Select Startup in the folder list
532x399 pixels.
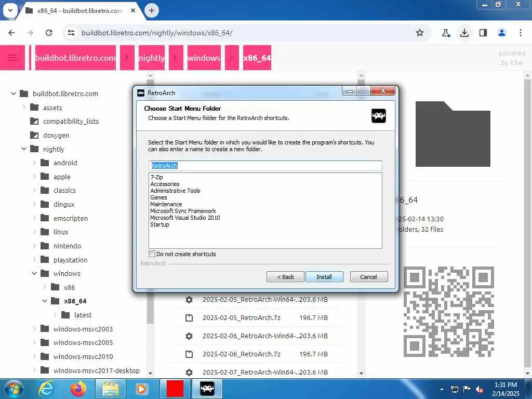pos(159,224)
